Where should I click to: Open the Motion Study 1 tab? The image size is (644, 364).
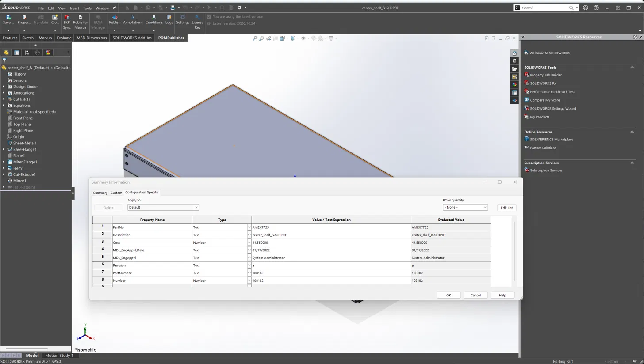59,356
